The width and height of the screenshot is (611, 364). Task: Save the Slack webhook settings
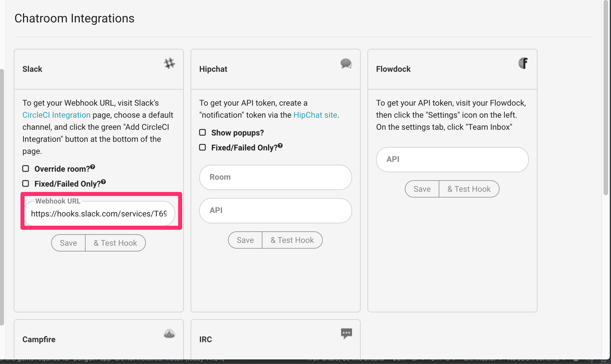point(68,243)
